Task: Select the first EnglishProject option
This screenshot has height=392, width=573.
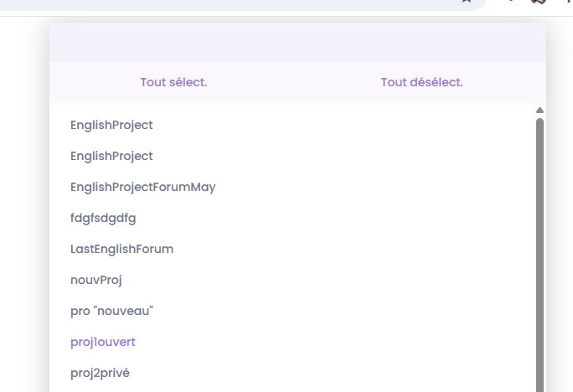Action: [111, 125]
